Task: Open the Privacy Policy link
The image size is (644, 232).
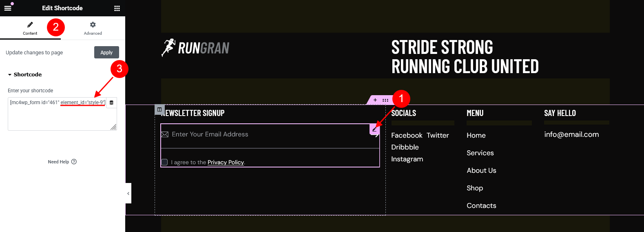Action: click(226, 162)
